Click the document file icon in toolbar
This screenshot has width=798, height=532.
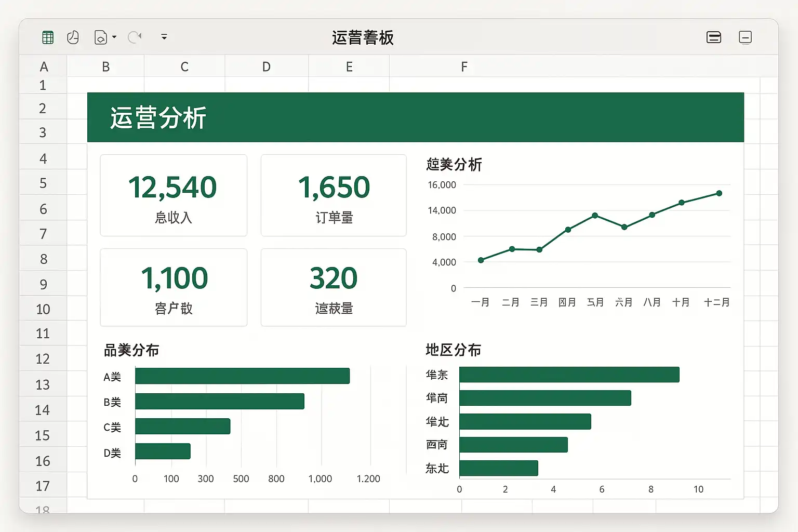click(x=100, y=37)
